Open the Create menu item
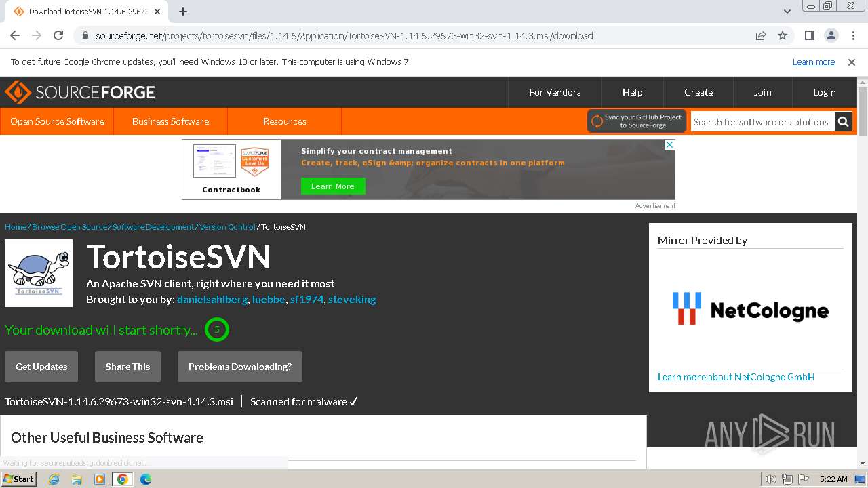The height and width of the screenshot is (488, 868). coord(698,92)
